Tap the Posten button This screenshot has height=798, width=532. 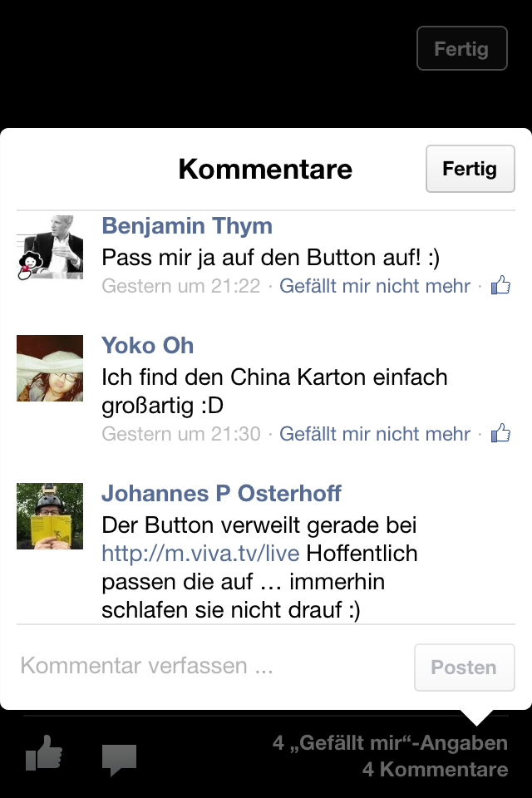[465, 667]
